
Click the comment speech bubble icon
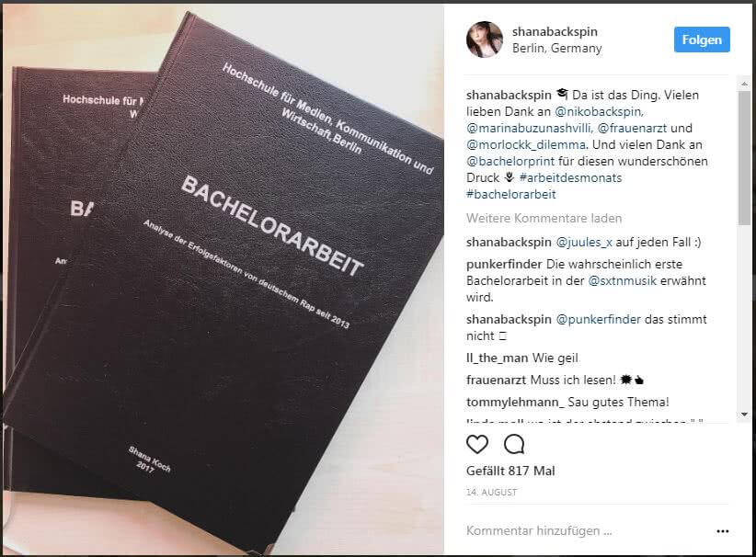[x=514, y=444]
